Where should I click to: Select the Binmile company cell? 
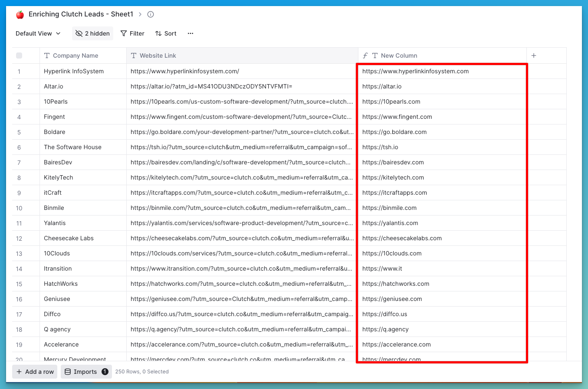point(83,208)
